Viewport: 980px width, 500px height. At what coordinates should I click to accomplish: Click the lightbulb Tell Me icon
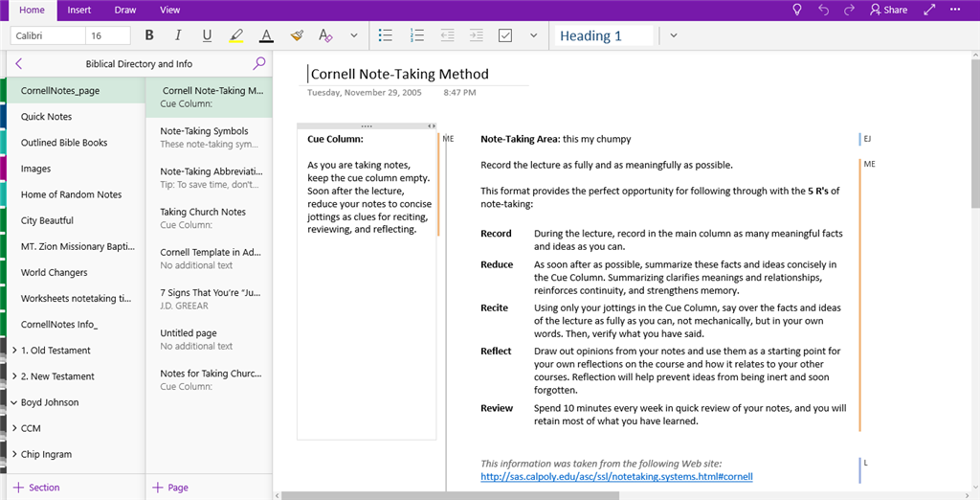(797, 10)
